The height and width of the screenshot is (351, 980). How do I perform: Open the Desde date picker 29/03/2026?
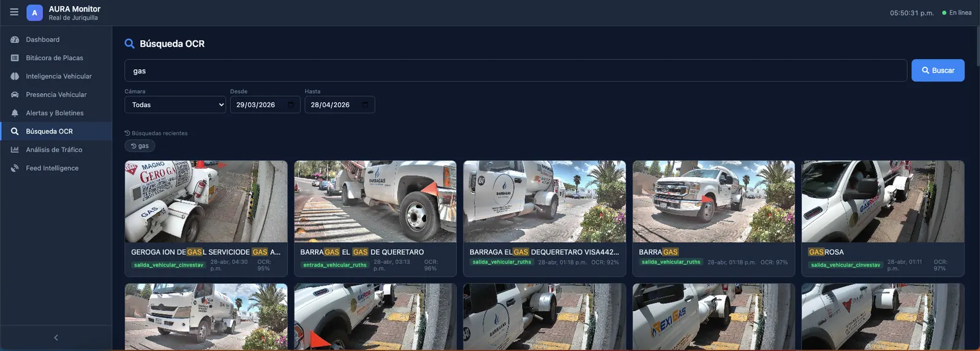pos(265,105)
